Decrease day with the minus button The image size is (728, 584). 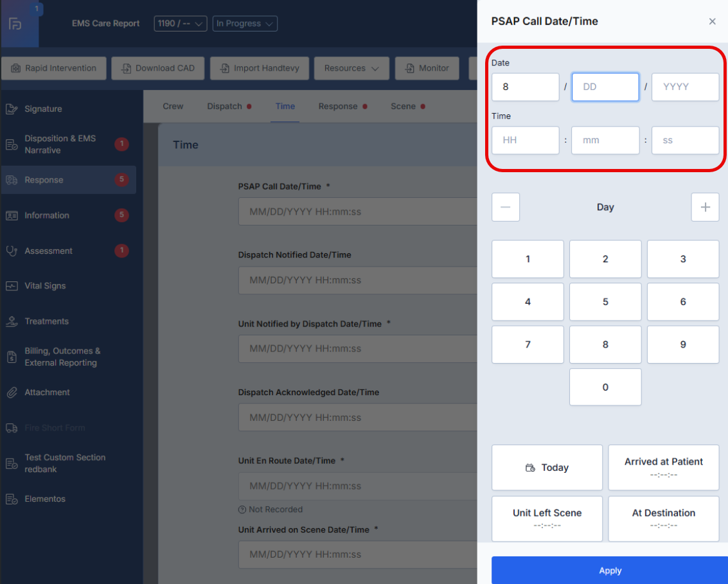(506, 208)
